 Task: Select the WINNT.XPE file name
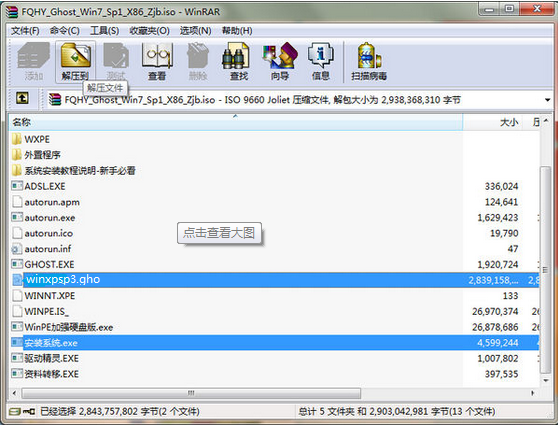(49, 296)
